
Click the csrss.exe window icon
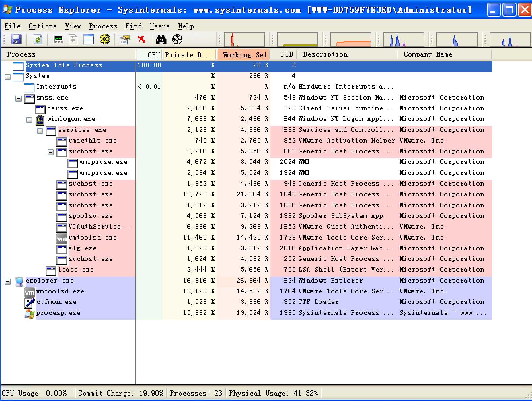pos(40,109)
